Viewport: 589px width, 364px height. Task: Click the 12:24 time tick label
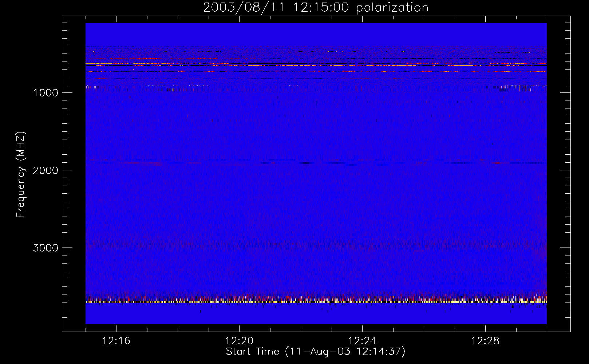362,341
